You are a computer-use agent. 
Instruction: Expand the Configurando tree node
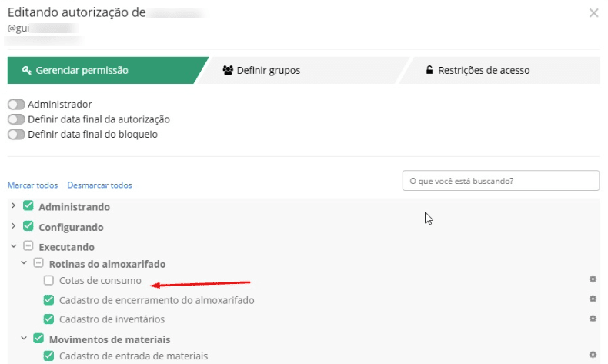(x=14, y=225)
